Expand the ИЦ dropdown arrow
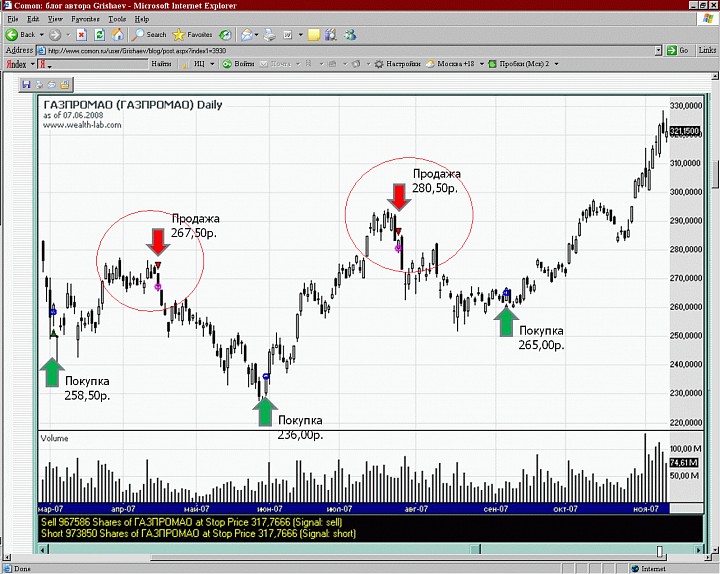 (x=212, y=64)
